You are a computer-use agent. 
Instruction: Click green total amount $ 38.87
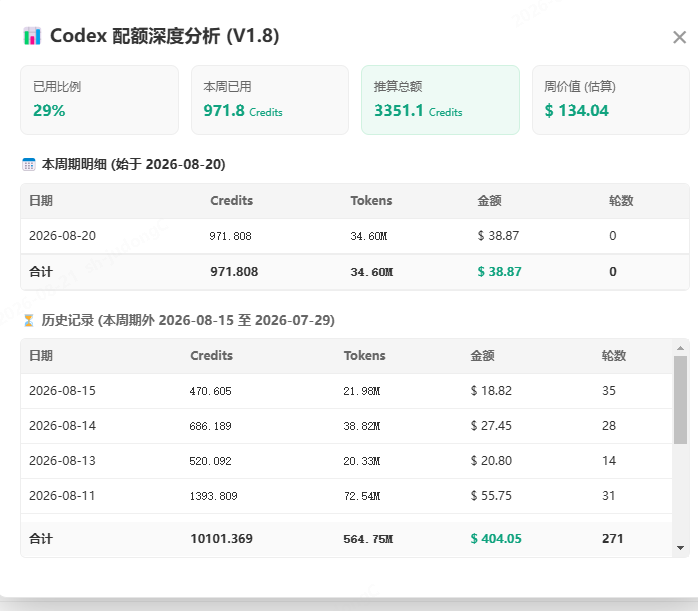[499, 271]
